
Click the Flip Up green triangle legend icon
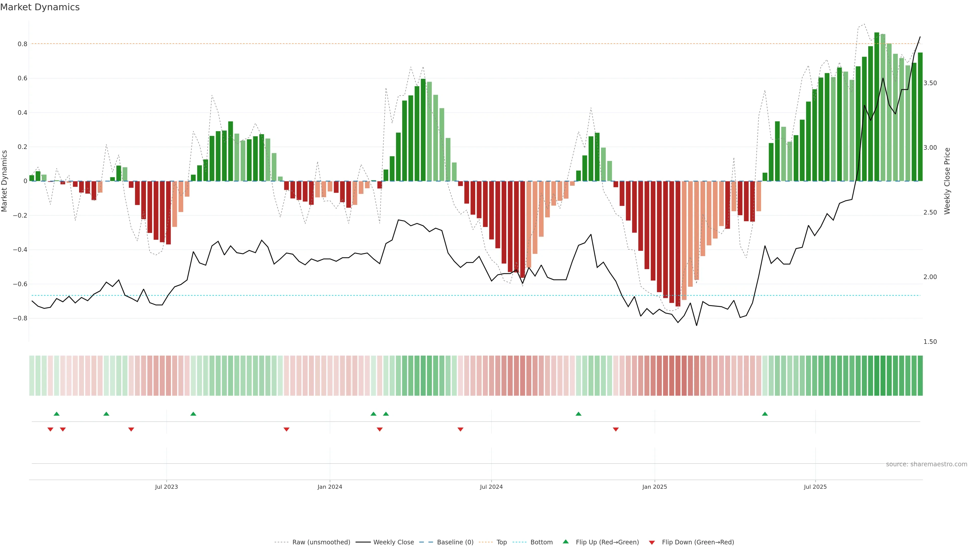coord(566,542)
